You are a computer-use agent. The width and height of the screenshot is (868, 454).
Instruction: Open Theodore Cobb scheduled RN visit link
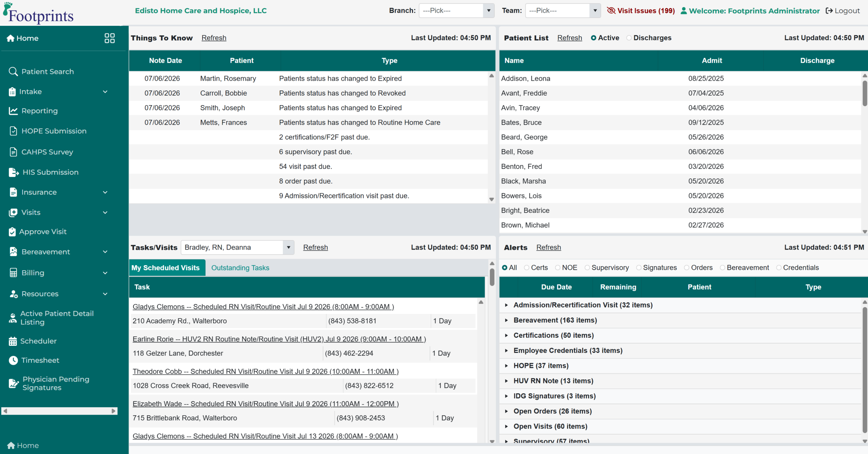point(265,371)
